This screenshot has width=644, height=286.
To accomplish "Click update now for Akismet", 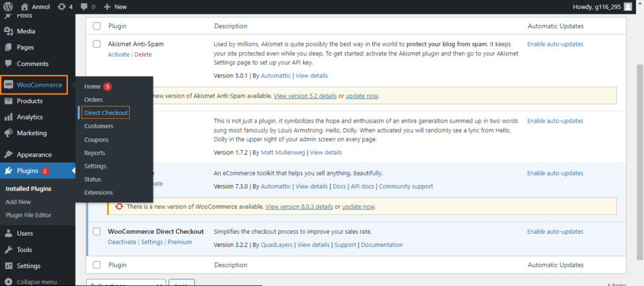I will pyautogui.click(x=362, y=96).
